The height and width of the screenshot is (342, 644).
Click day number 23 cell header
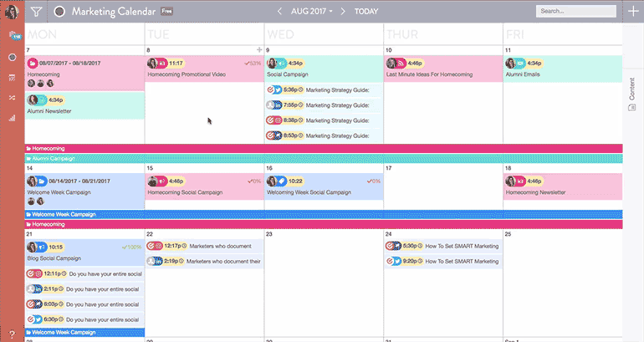click(269, 234)
